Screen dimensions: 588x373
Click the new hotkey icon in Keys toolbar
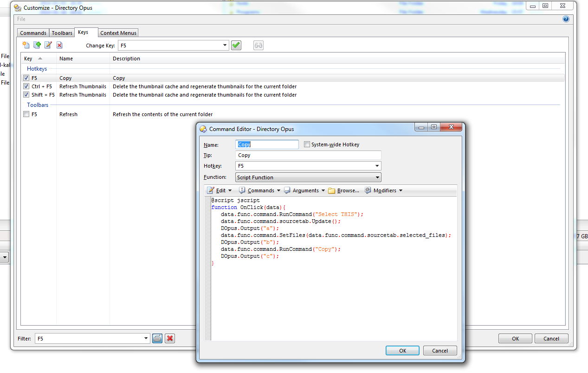tap(26, 45)
